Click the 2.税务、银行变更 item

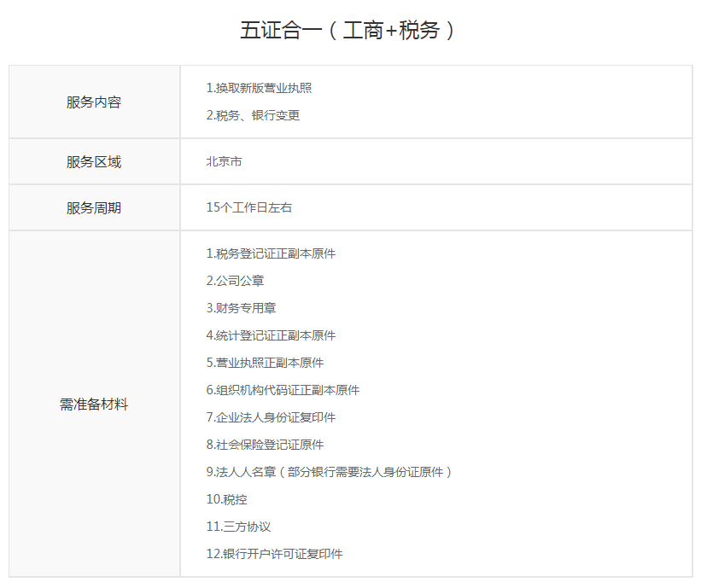[253, 115]
